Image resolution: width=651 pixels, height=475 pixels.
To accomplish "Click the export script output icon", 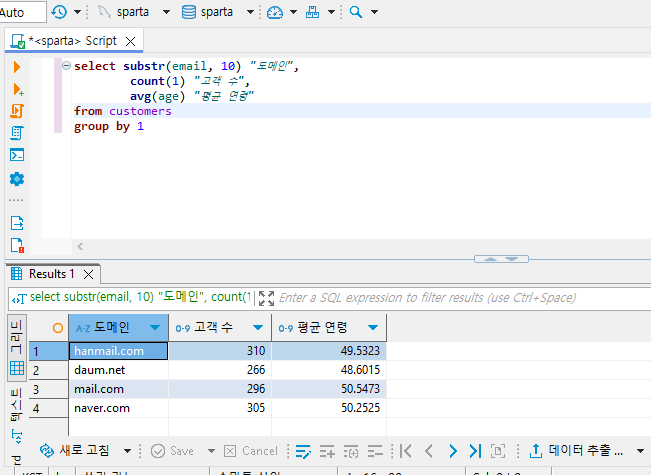I will coord(17,223).
